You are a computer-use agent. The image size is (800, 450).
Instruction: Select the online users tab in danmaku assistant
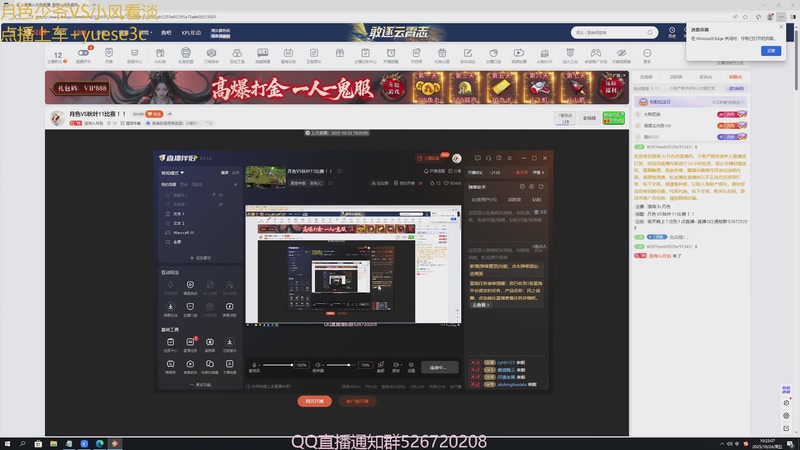coord(484,199)
